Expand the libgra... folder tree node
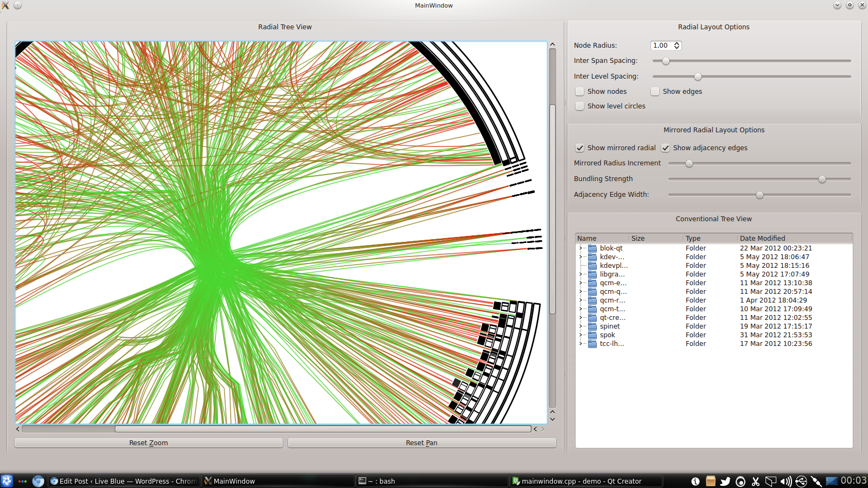The image size is (868, 488). point(581,274)
